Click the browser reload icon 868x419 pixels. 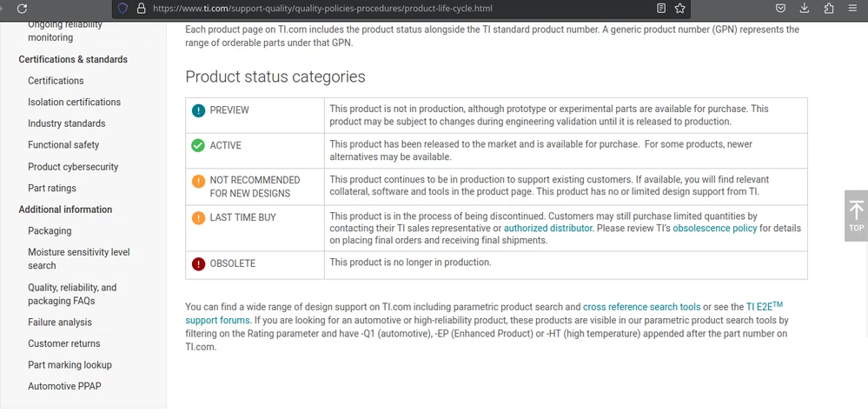click(x=22, y=9)
